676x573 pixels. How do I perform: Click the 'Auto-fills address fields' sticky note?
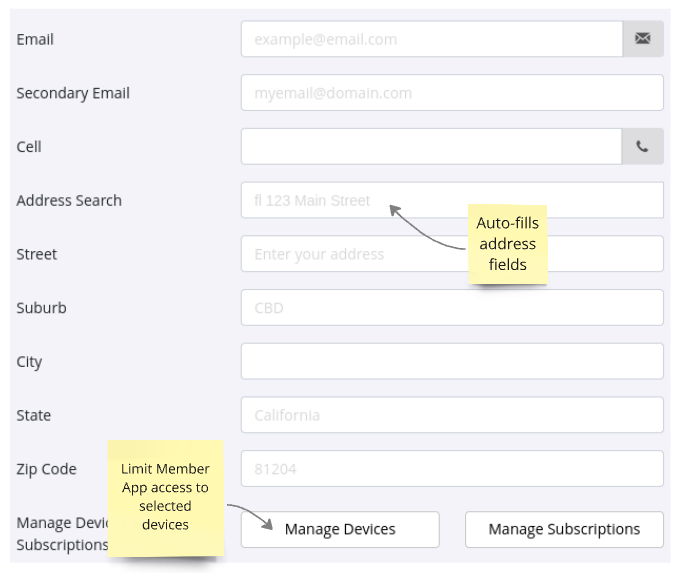coord(508,244)
